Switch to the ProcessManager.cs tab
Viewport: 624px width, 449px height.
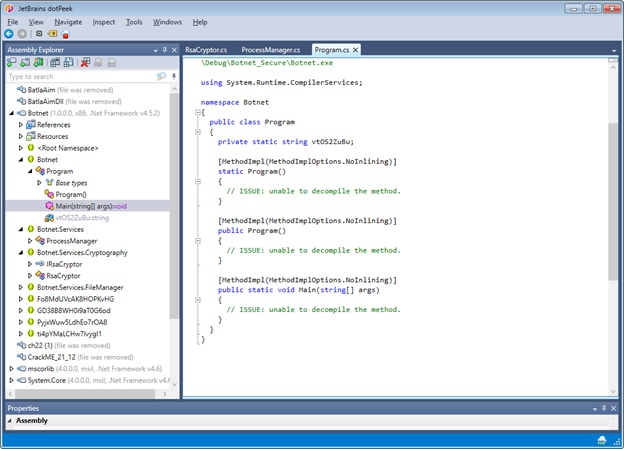tap(270, 49)
